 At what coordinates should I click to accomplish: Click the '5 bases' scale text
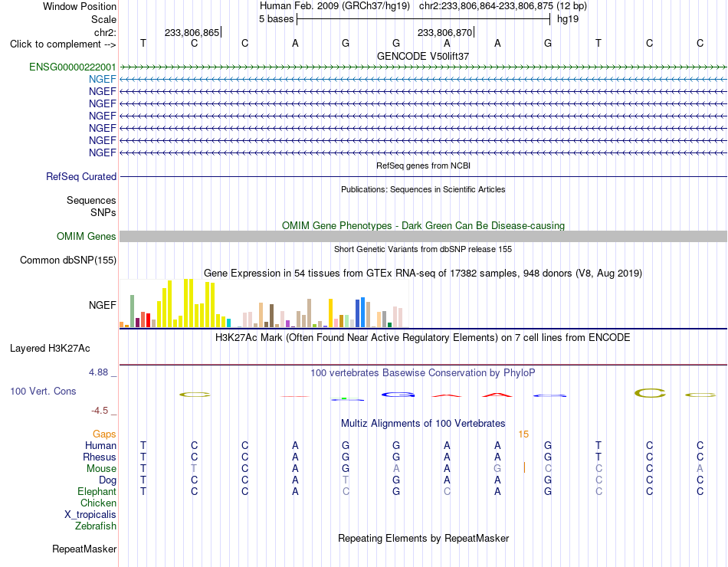click(x=276, y=19)
